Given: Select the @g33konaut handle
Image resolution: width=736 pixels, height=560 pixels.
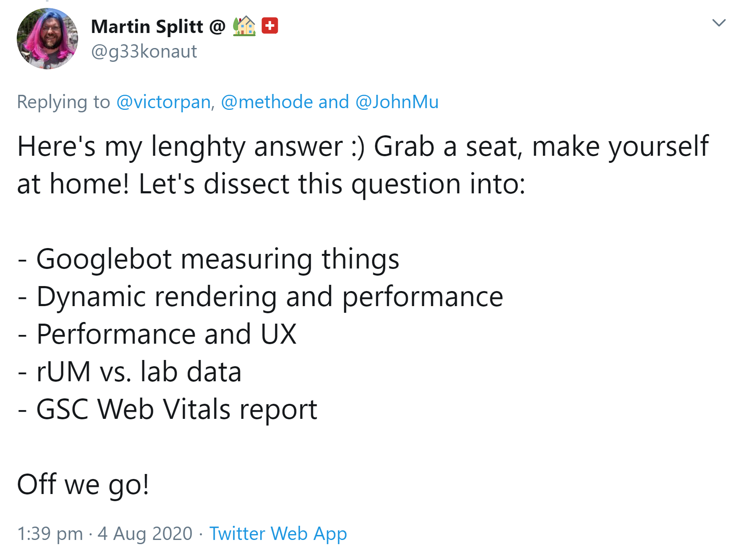Looking at the screenshot, I should (144, 52).
